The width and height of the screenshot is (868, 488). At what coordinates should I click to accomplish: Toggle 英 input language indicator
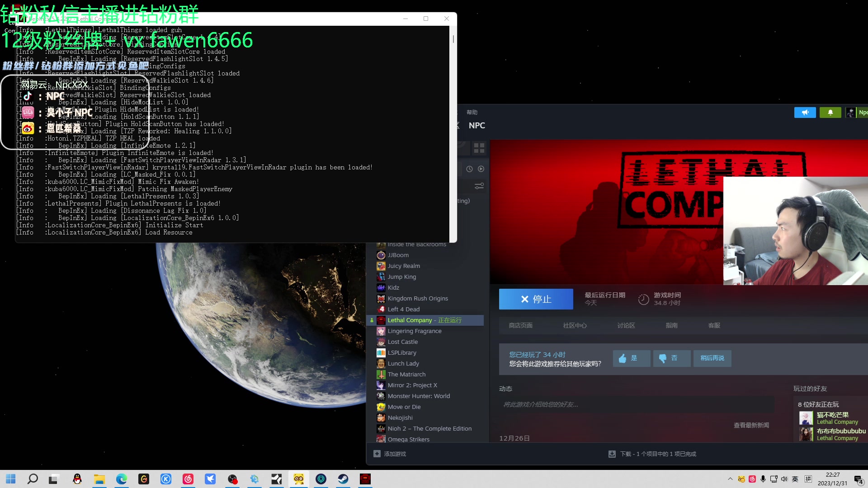coord(795,479)
